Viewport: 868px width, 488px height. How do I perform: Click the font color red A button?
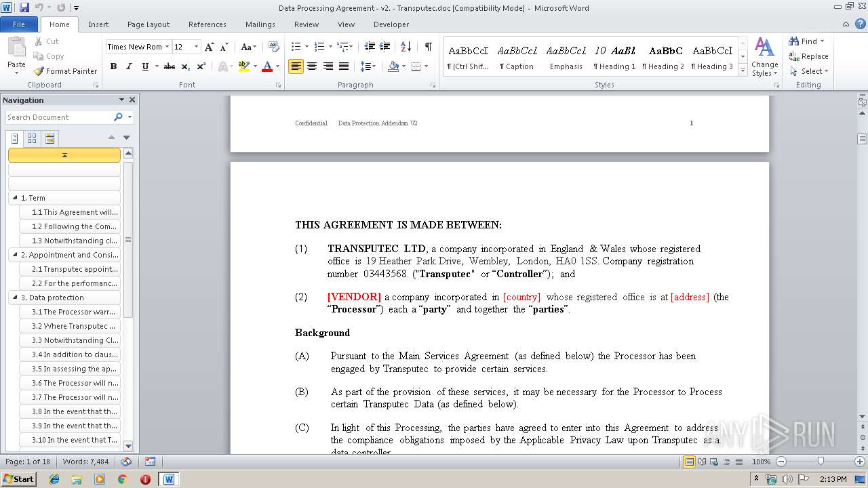[267, 66]
